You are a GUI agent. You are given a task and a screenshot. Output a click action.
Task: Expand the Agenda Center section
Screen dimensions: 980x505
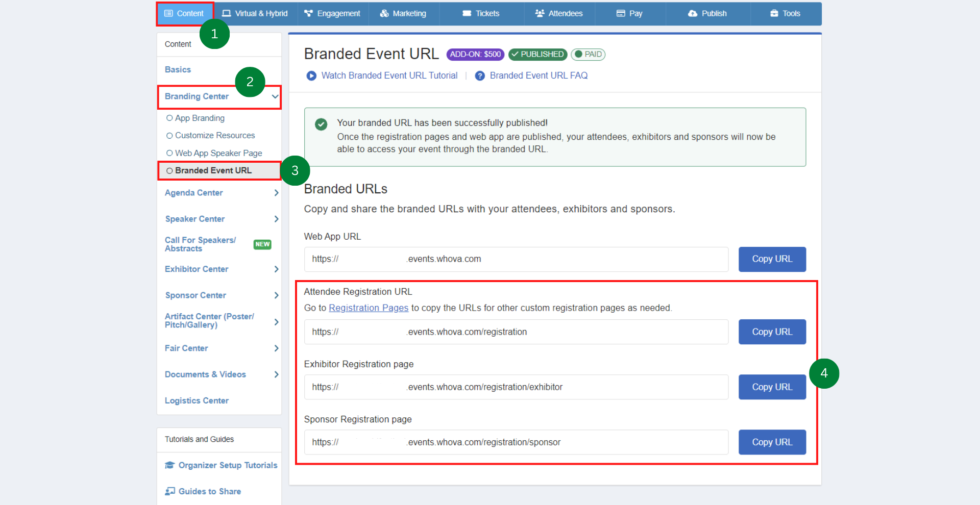(x=276, y=192)
